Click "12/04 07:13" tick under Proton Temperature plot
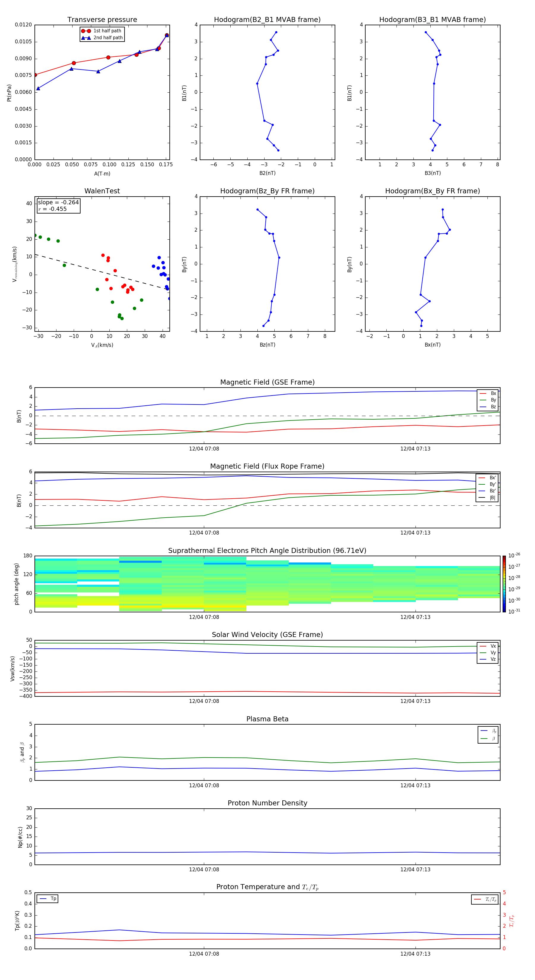 click(x=416, y=954)
